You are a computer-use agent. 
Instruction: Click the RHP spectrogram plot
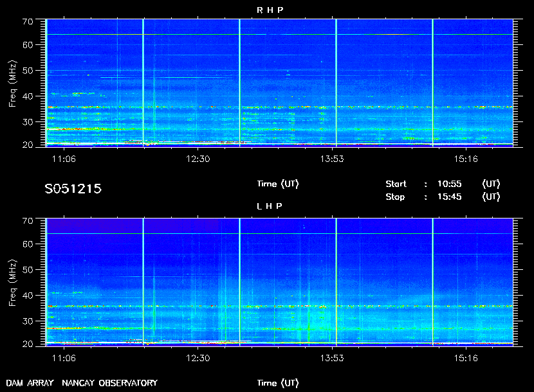279,83
